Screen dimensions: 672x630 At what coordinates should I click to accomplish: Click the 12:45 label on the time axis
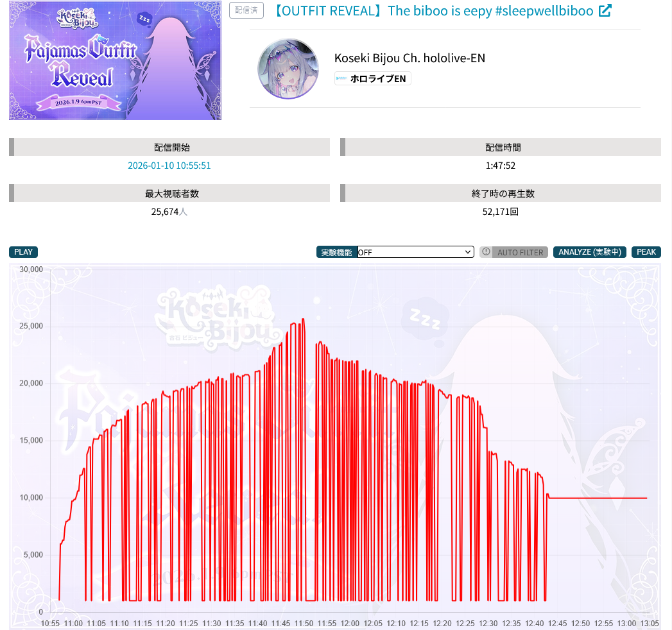(x=557, y=624)
